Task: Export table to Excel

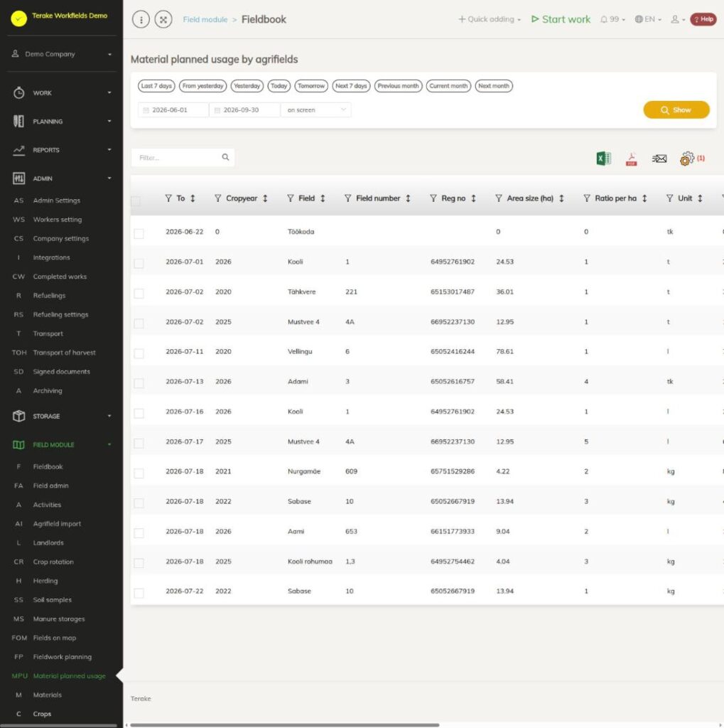Action: point(603,159)
